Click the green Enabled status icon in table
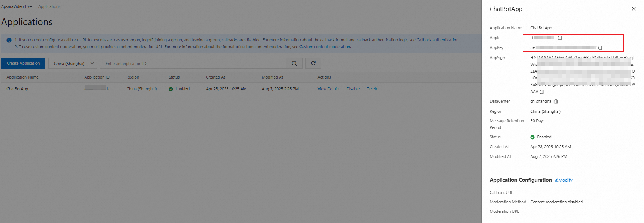 click(171, 89)
